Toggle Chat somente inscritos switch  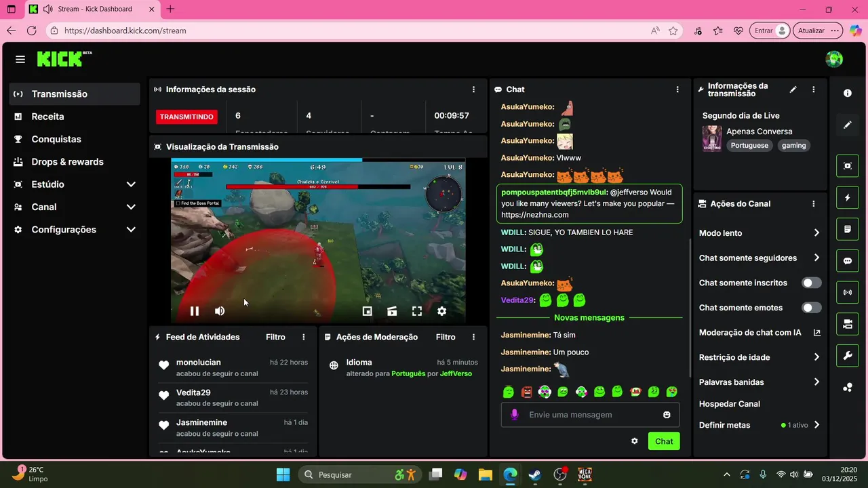812,283
